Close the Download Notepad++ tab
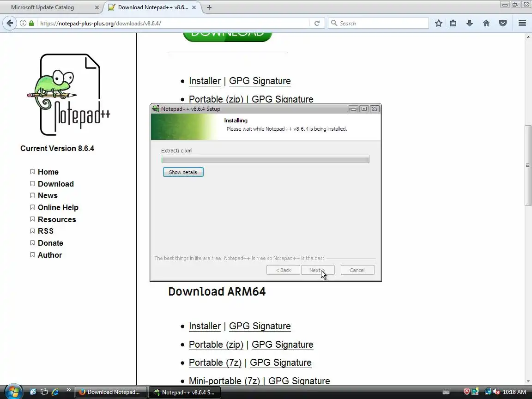532x399 pixels. (x=194, y=7)
